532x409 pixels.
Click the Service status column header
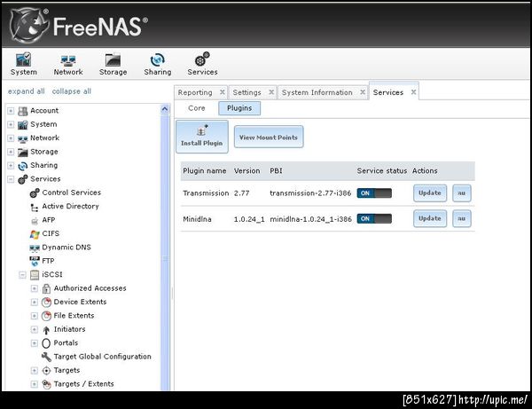pyautogui.click(x=381, y=171)
